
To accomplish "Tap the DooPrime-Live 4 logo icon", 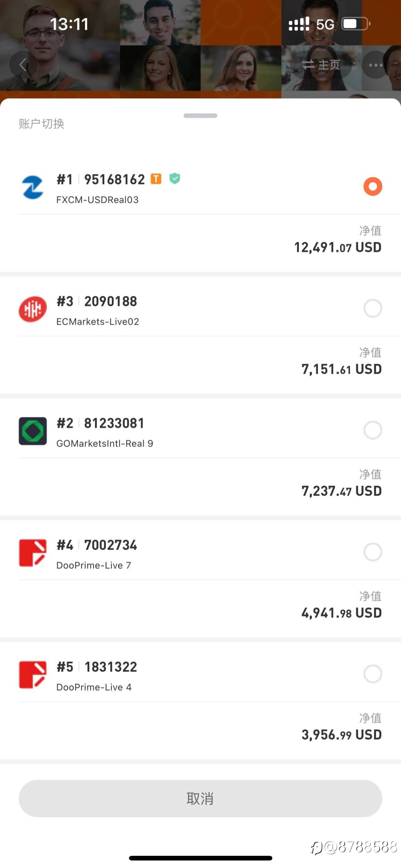I will (x=33, y=675).
